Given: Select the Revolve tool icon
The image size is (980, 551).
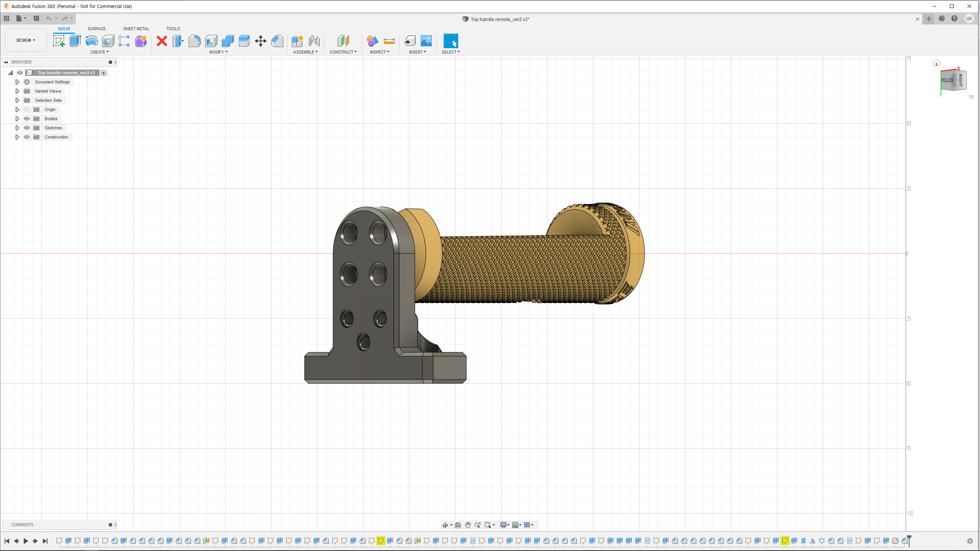Looking at the screenshot, I should 91,41.
